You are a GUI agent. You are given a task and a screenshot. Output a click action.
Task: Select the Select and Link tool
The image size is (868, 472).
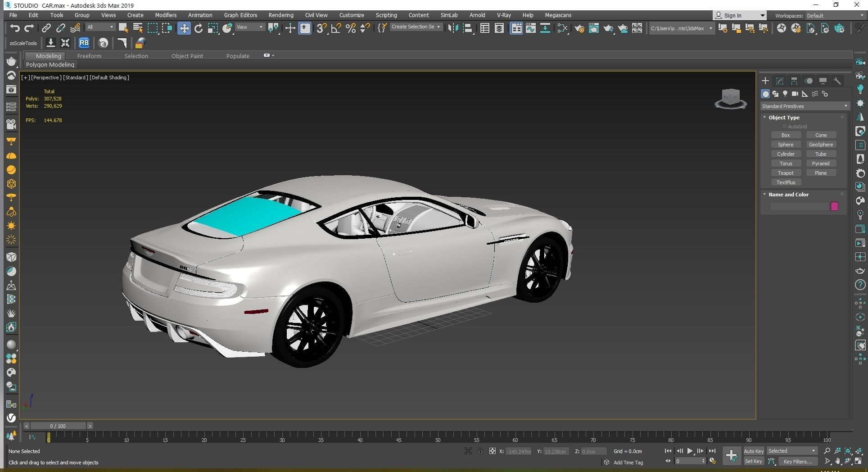click(x=46, y=28)
